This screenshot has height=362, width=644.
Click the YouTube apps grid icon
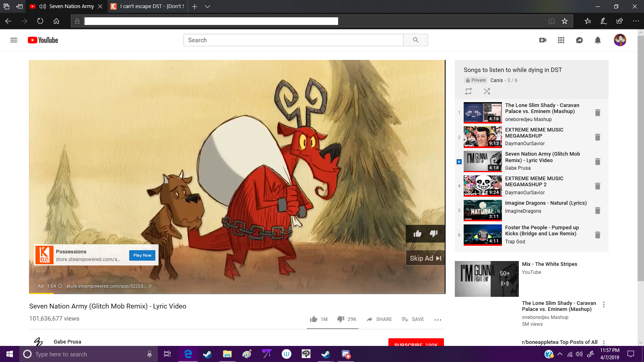(561, 40)
